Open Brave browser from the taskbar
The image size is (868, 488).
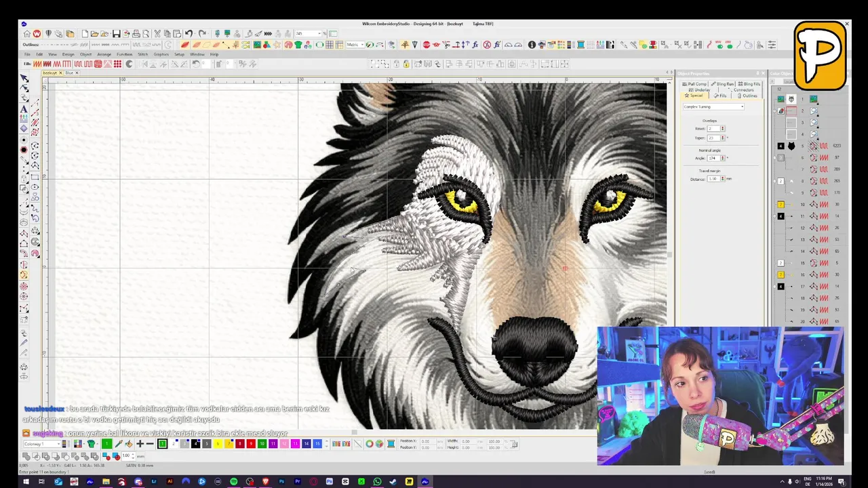click(x=265, y=482)
